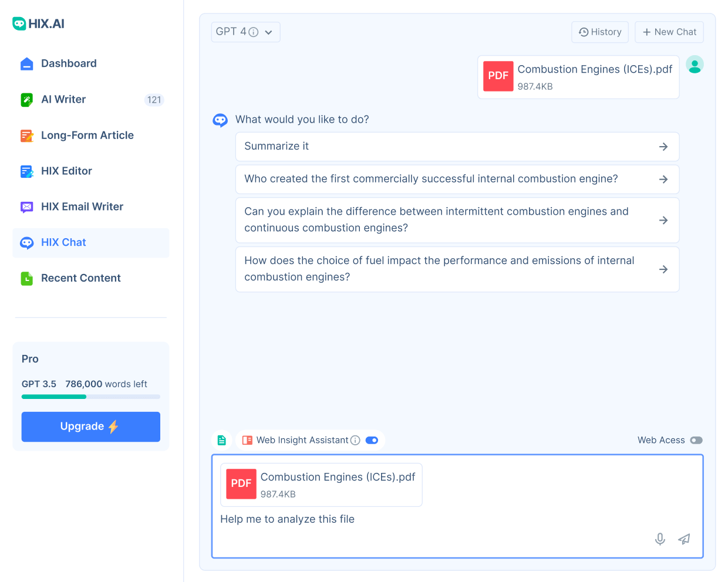
Task: Select the fuel choice impact question
Action: pos(457,269)
